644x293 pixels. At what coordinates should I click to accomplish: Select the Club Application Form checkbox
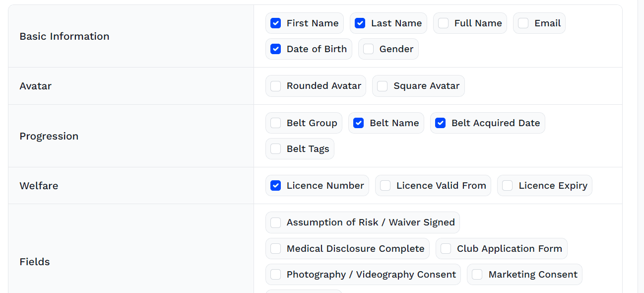point(446,249)
